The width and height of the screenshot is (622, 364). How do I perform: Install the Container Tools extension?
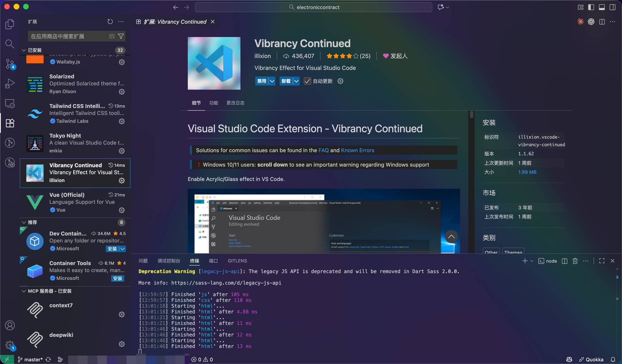[x=118, y=279]
